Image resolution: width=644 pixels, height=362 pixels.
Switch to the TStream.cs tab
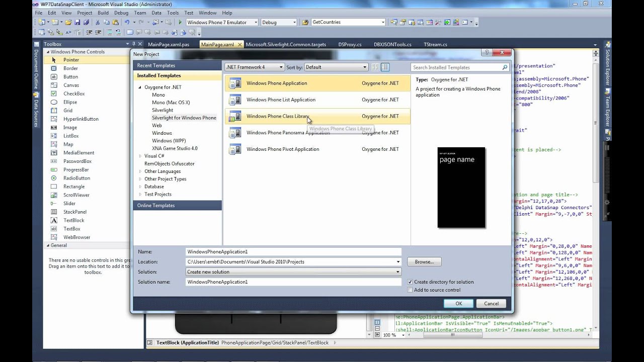436,44
